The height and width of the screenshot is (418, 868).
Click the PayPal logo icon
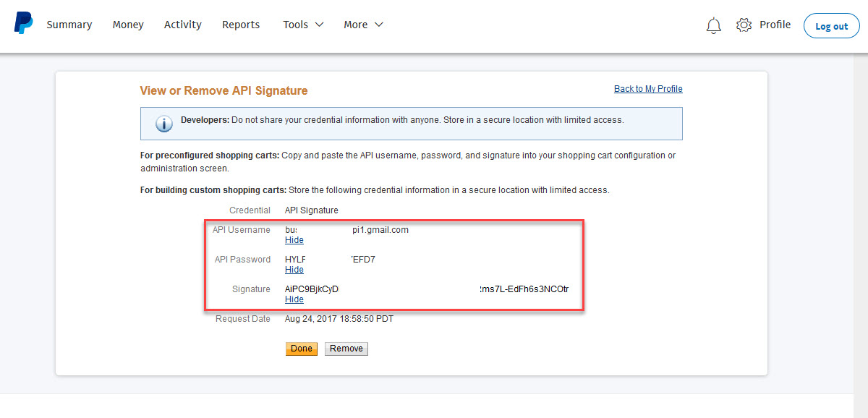(23, 23)
